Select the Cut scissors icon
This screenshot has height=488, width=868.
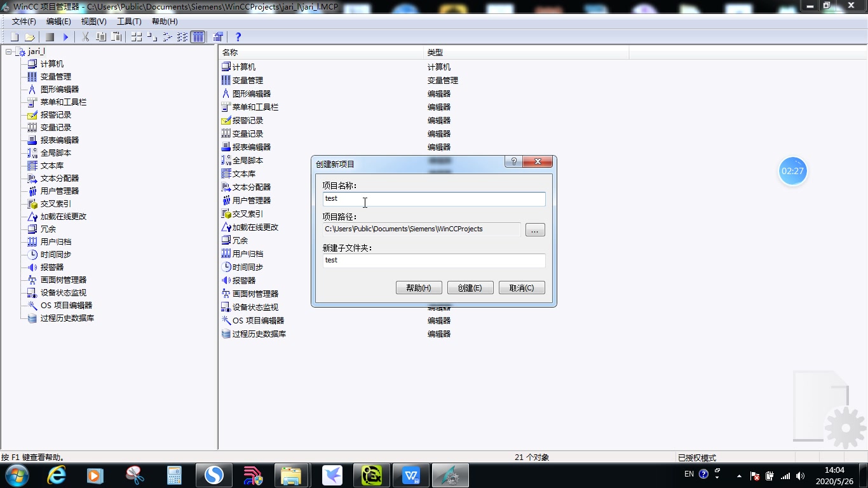point(85,37)
